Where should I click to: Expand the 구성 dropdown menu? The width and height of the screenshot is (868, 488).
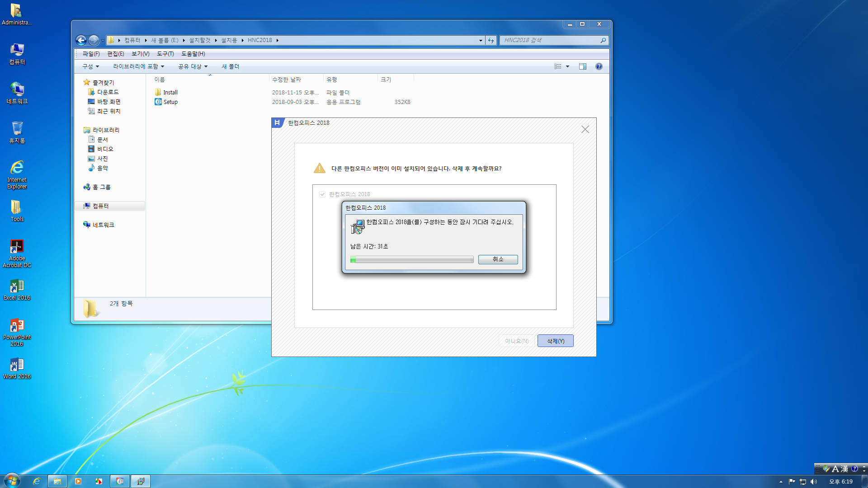click(x=90, y=66)
